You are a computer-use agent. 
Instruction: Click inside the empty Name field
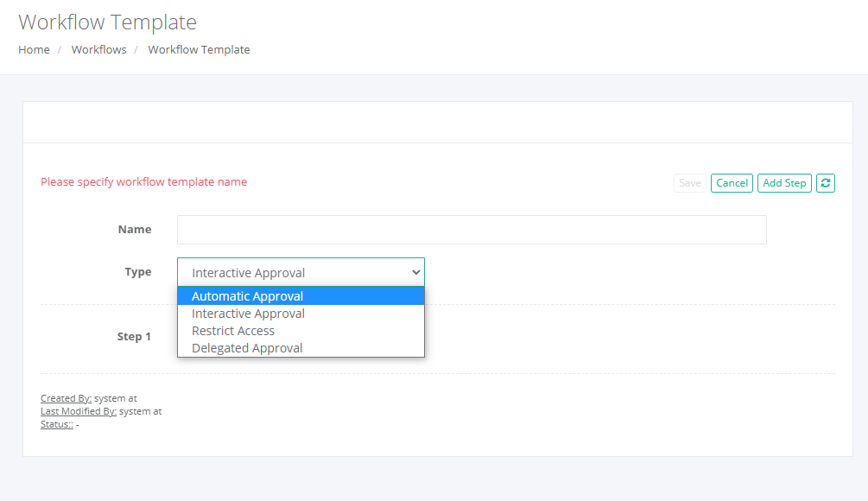[471, 229]
